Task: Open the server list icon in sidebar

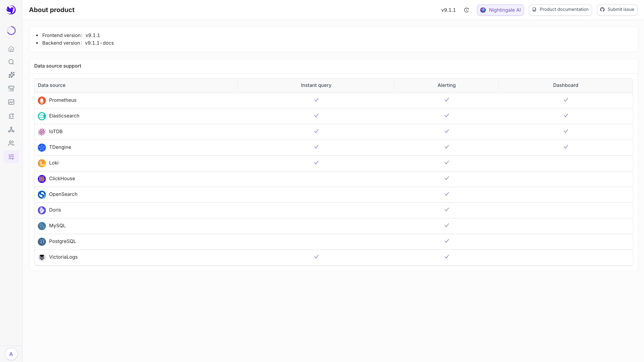Action: (x=11, y=88)
